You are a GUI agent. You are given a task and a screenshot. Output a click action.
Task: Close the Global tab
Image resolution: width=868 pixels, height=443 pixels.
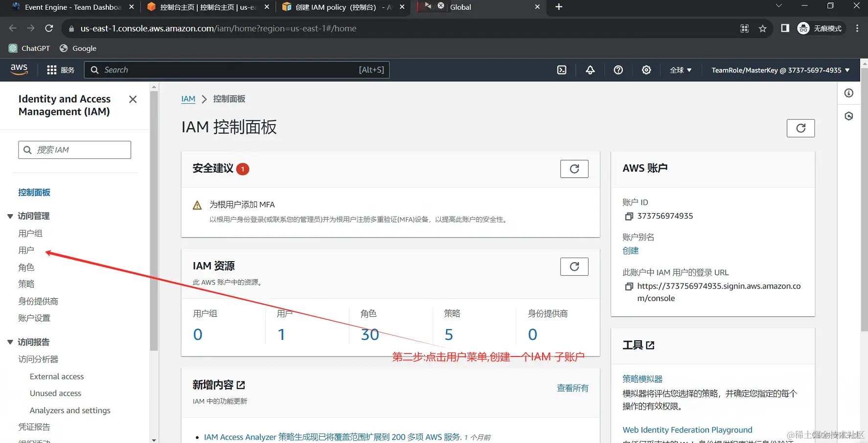pyautogui.click(x=537, y=7)
